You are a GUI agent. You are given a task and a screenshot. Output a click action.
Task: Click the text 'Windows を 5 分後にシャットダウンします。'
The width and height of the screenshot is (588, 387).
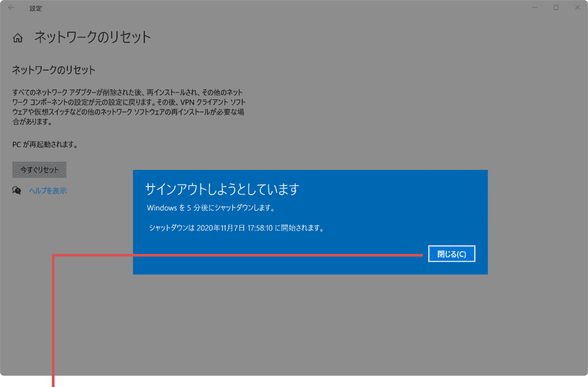pos(211,208)
